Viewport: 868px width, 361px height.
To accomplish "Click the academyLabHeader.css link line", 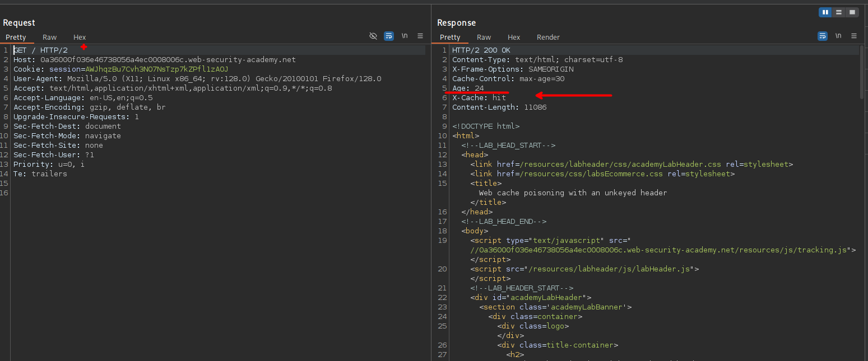I will [x=632, y=165].
